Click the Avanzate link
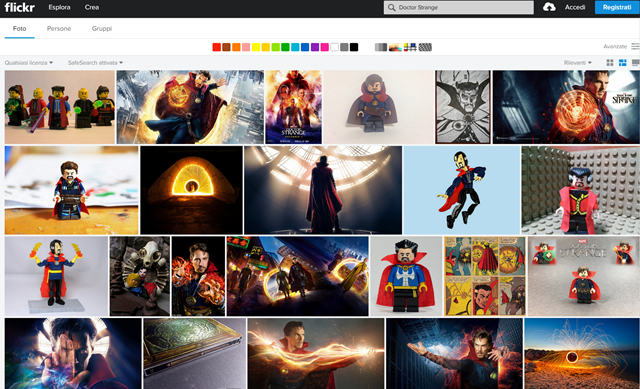The height and width of the screenshot is (389, 640). tap(615, 47)
